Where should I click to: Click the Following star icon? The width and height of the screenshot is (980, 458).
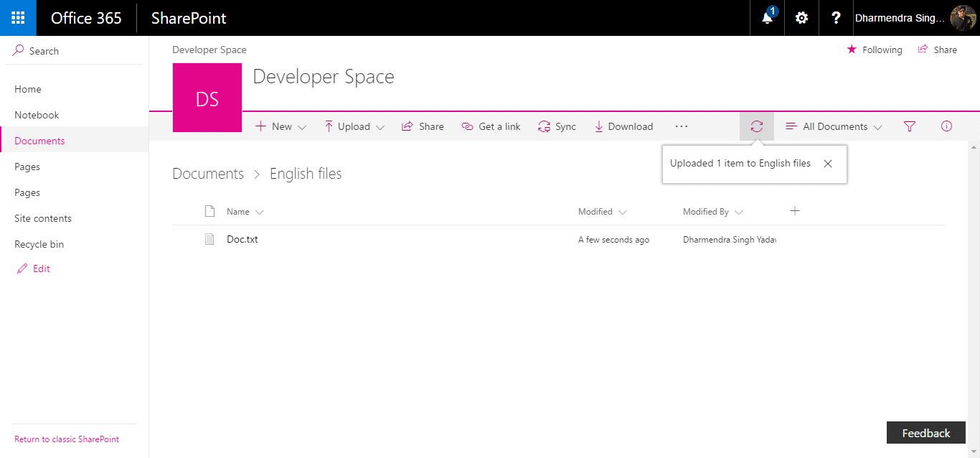coord(852,50)
